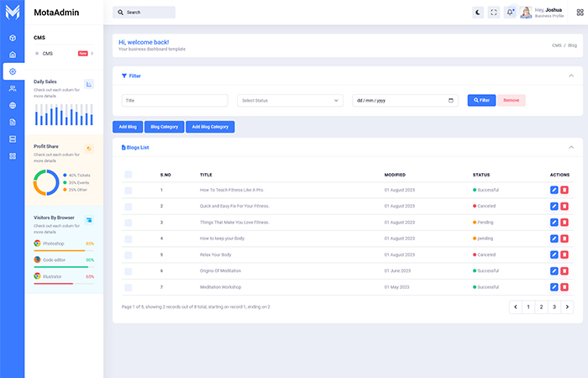Image resolution: width=588 pixels, height=378 pixels.
Task: Select the checkbox for 'Origins Of Meditation' row
Action: [129, 270]
